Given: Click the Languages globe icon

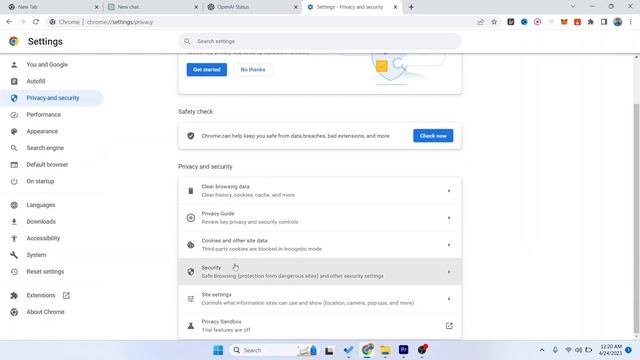Looking at the screenshot, I should tap(14, 205).
